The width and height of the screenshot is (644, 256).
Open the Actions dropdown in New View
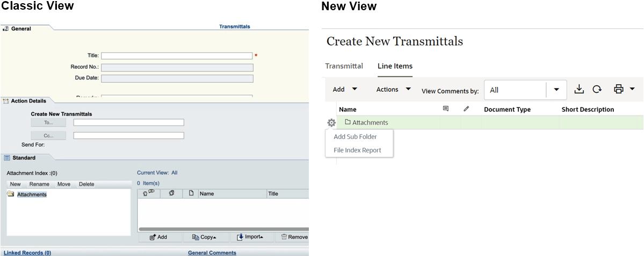pyautogui.click(x=394, y=89)
